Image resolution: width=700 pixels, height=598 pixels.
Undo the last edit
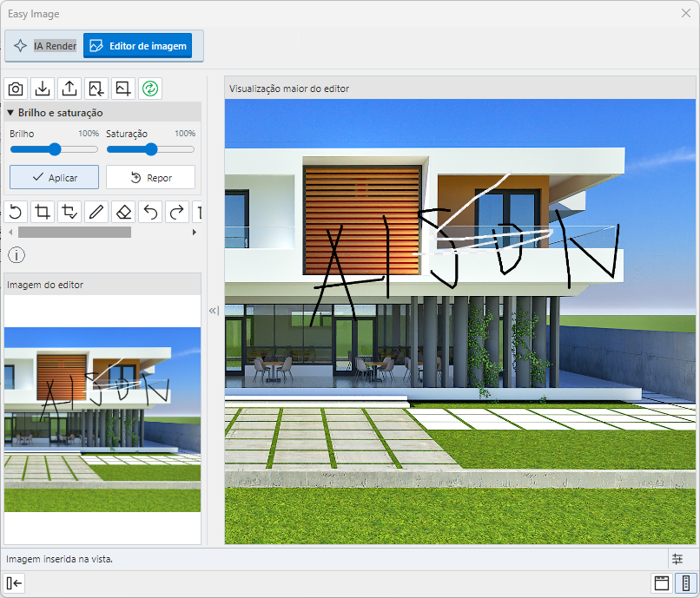coord(150,212)
